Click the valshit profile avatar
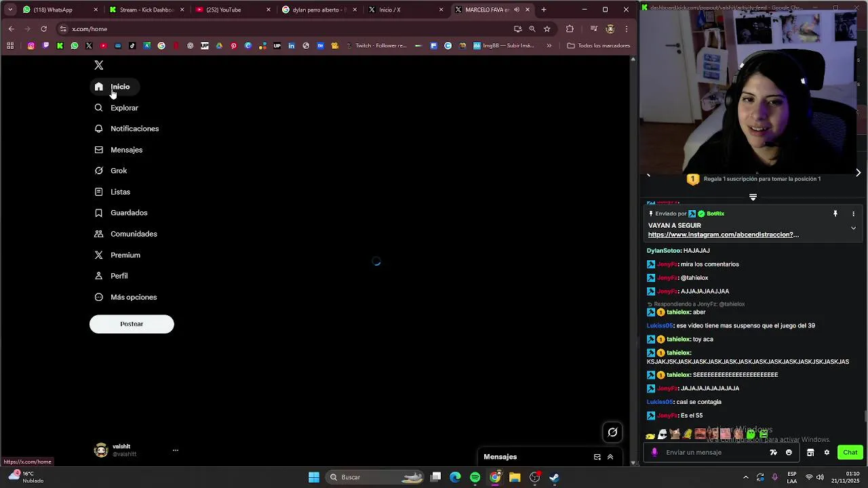Viewport: 868px width, 488px height. coord(101,450)
